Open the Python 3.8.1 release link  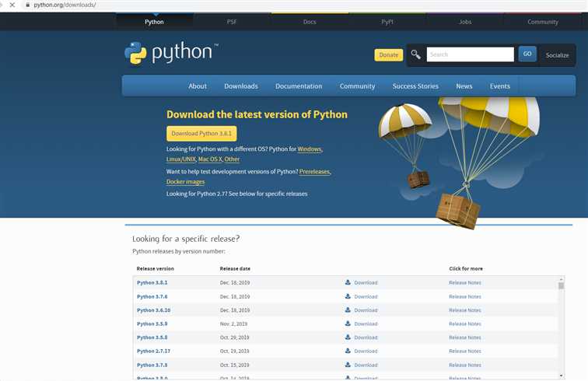(x=152, y=282)
